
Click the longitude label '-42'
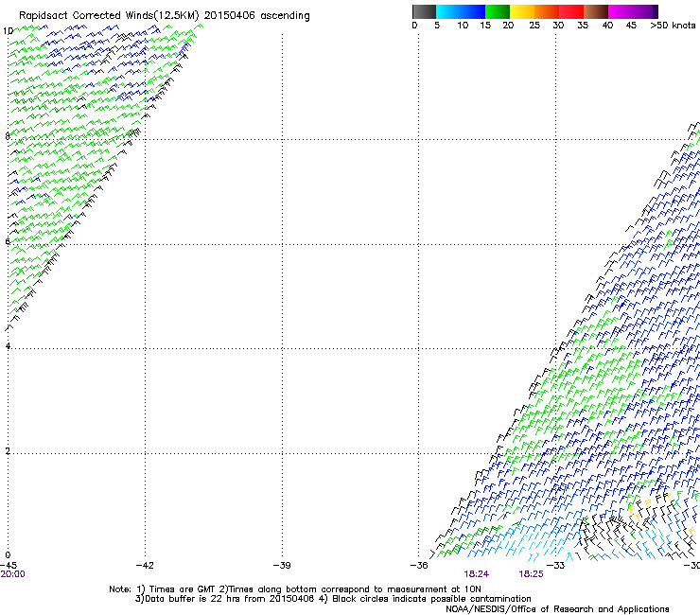tap(145, 566)
